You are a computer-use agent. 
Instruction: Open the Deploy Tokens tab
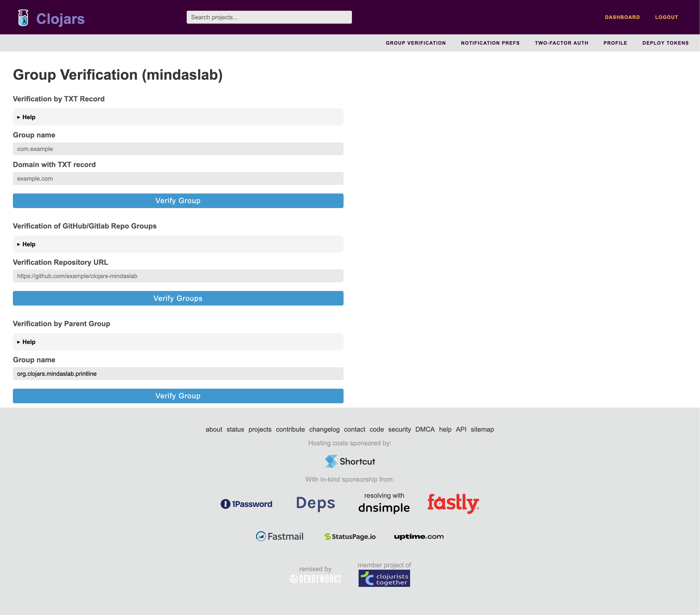coord(665,43)
